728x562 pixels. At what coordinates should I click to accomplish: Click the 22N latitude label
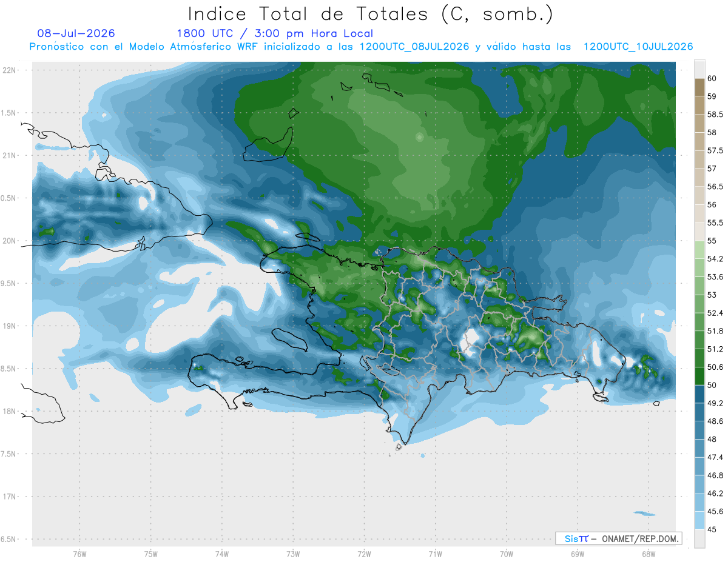tap(9, 70)
